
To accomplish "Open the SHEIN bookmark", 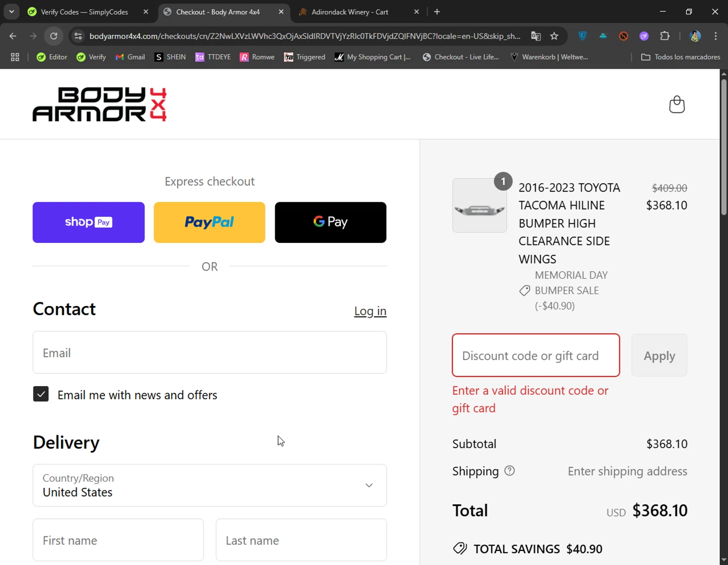I will click(x=170, y=57).
